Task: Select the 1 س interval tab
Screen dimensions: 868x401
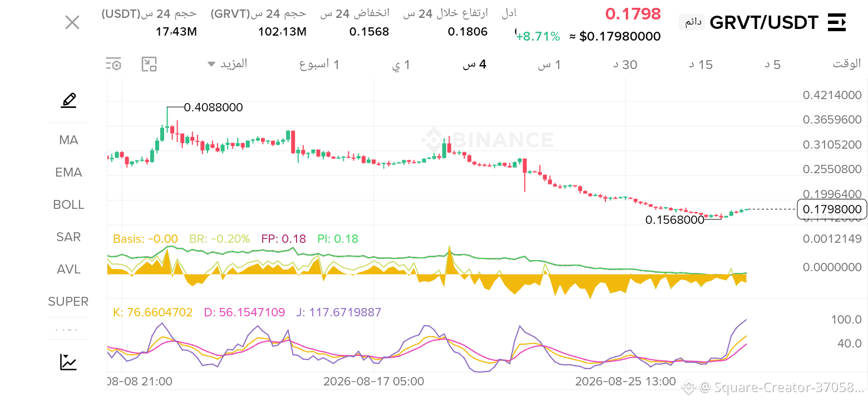Action: (549, 65)
